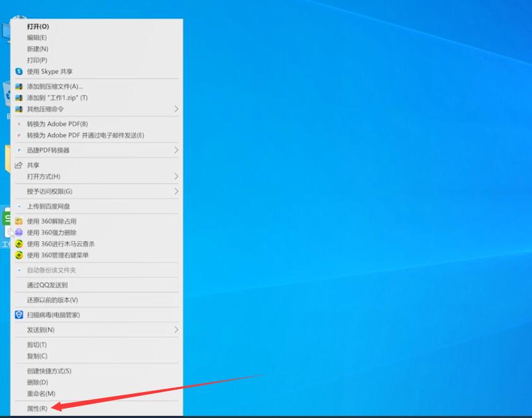Click the 上传到百度网盘 label

(48, 206)
